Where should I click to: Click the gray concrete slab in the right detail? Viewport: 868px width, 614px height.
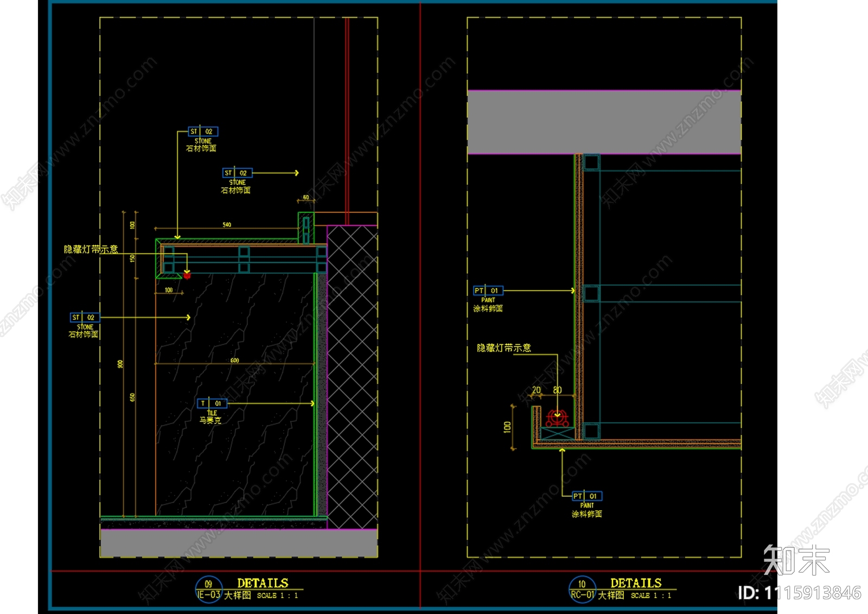pos(604,122)
